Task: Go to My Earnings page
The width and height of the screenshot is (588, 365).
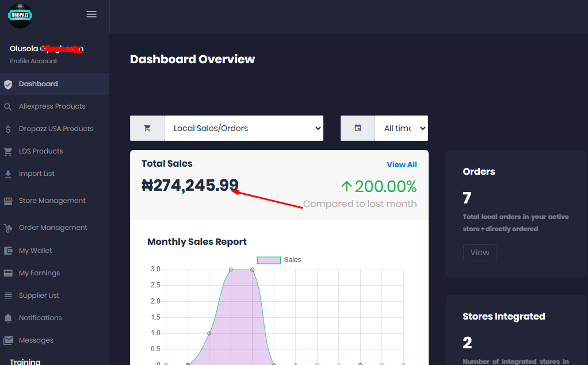Action: (x=39, y=273)
